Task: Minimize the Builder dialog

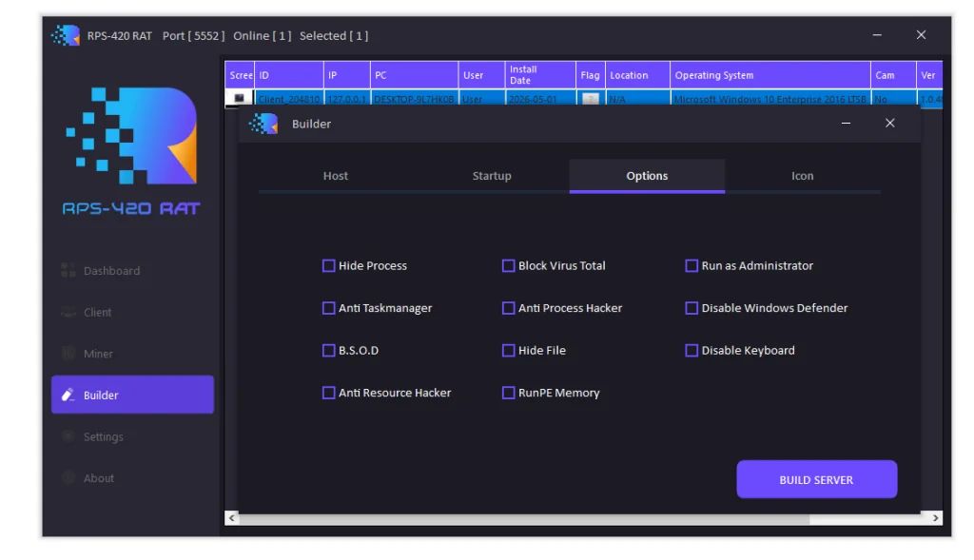Action: (x=846, y=123)
